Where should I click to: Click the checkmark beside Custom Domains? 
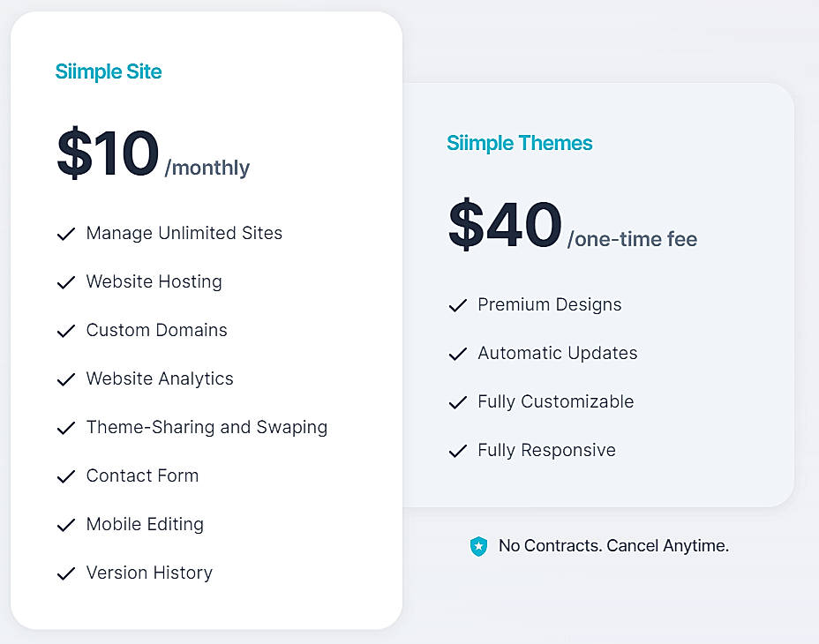[66, 331]
